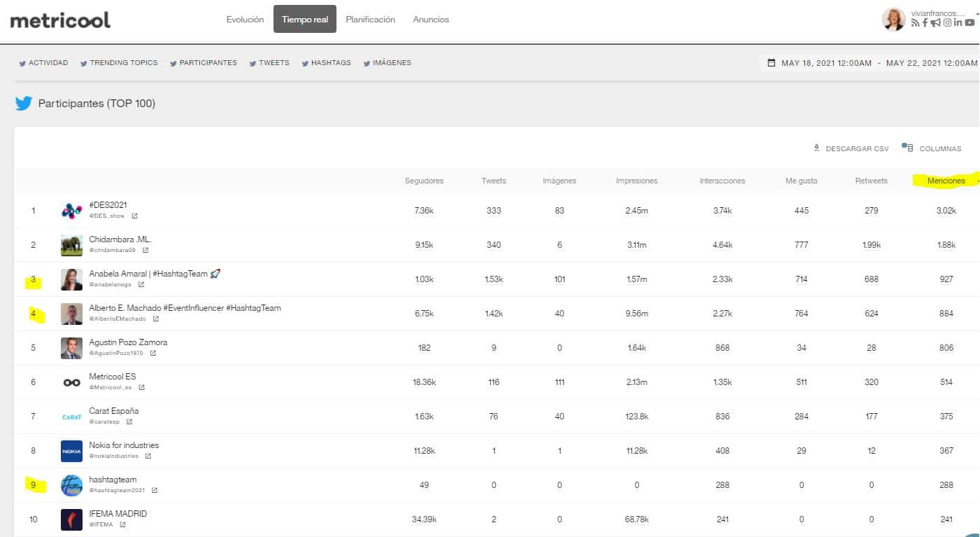This screenshot has width=980, height=537.
Task: Open the Participantes tab
Action: [x=203, y=63]
